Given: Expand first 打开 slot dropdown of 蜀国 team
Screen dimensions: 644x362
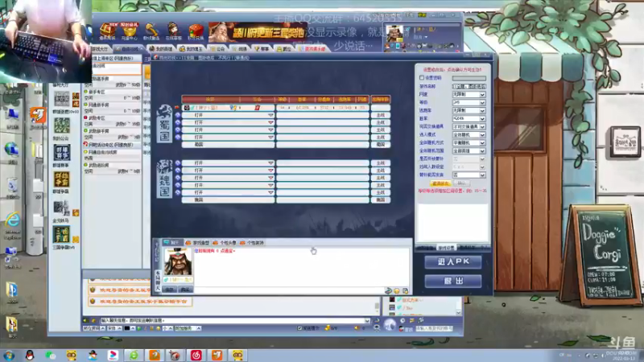Looking at the screenshot, I should tap(270, 115).
